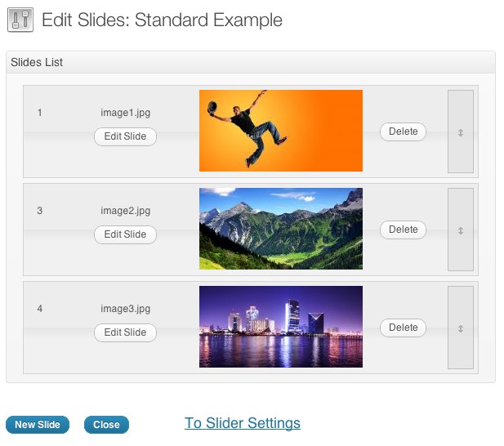Click reorder arrow icon for image1.jpg slide
The height and width of the screenshot is (446, 504).
(x=460, y=132)
